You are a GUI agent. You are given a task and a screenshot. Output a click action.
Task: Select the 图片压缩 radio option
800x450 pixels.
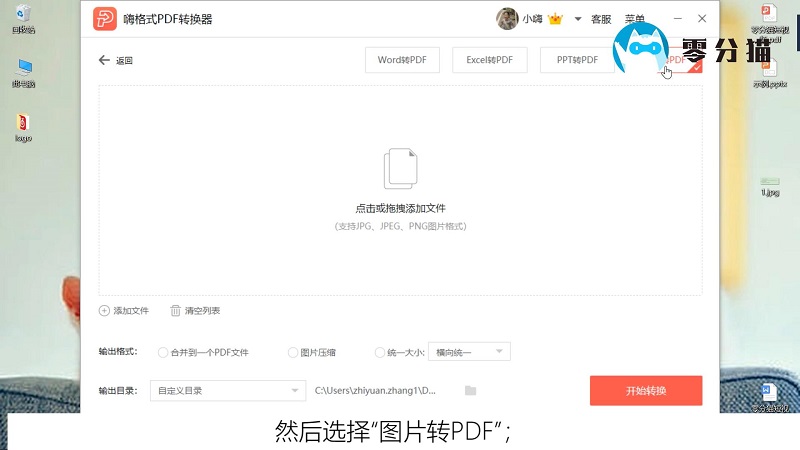(293, 353)
